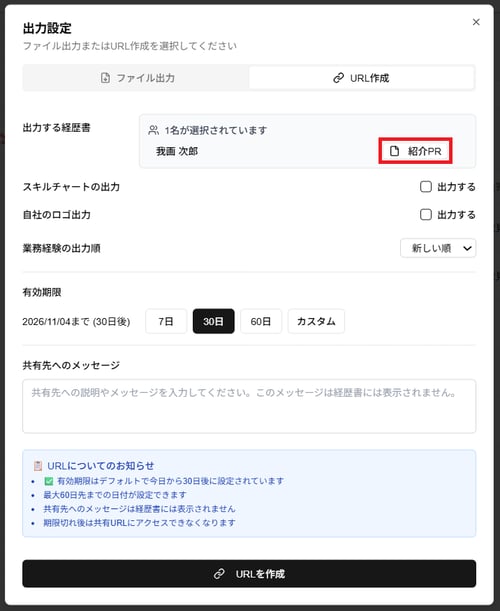This screenshot has width=500, height=611.
Task: Click the clipboard icon beside URLについてのお知らせ
Action: click(38, 466)
